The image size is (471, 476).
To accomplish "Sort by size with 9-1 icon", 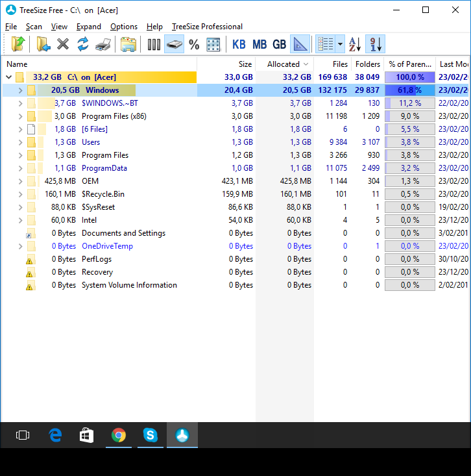I will pyautogui.click(x=376, y=44).
